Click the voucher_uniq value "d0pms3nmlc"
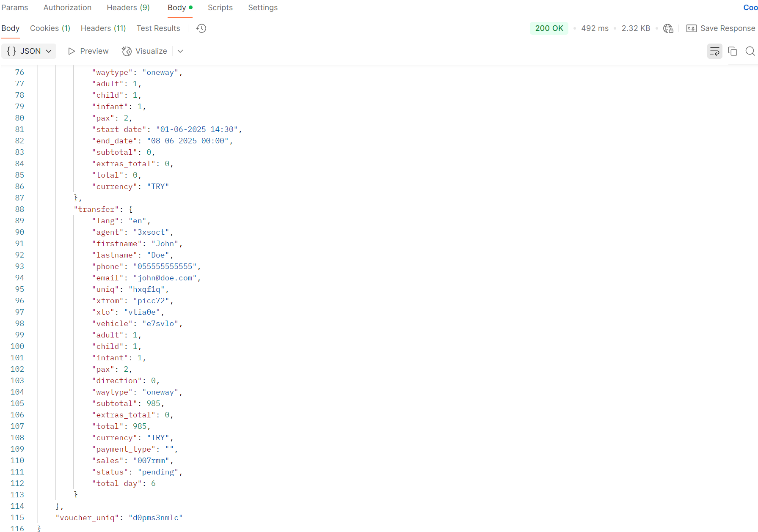Viewport: 758px width, 532px height. (156, 518)
